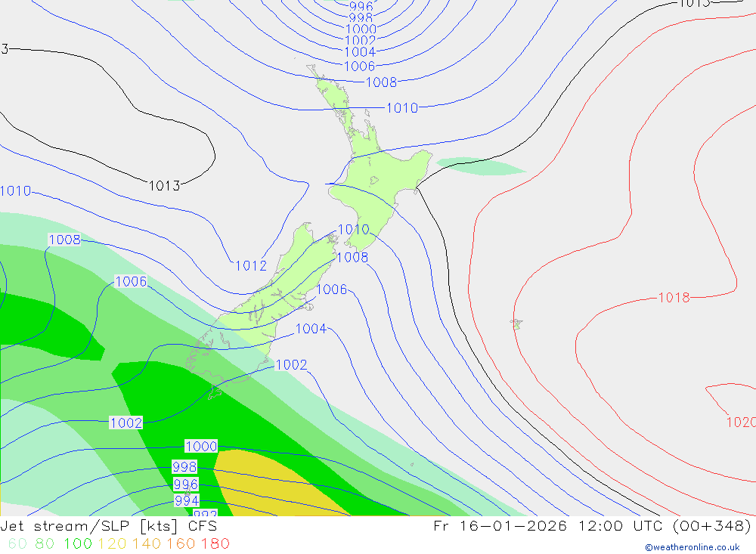Click the 1008 label near Cook Strait

pyautogui.click(x=352, y=258)
